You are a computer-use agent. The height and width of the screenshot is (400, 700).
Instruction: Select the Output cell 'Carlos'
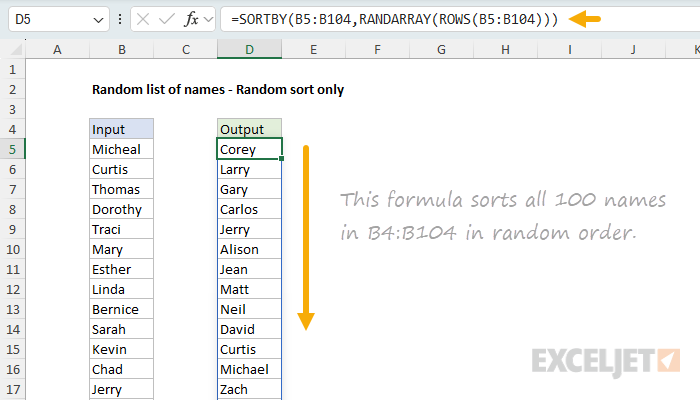[250, 209]
